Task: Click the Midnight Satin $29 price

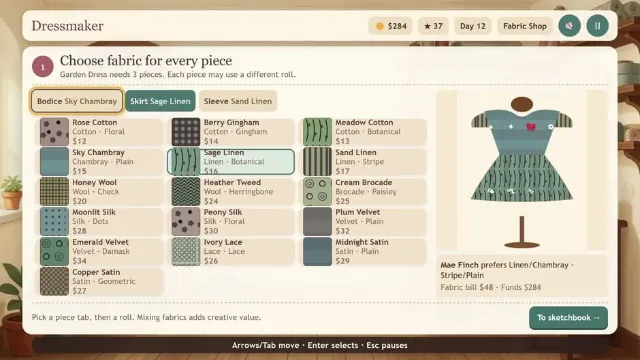Action: (x=342, y=261)
